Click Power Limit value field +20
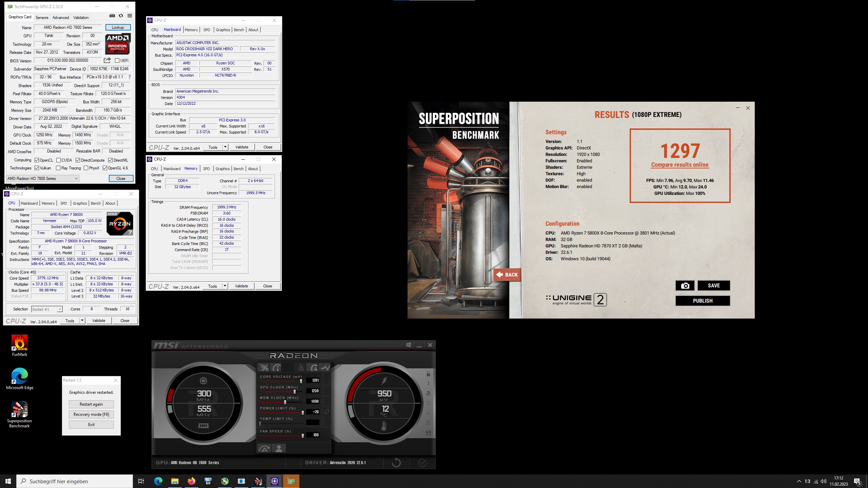The image size is (868, 488). (x=313, y=412)
